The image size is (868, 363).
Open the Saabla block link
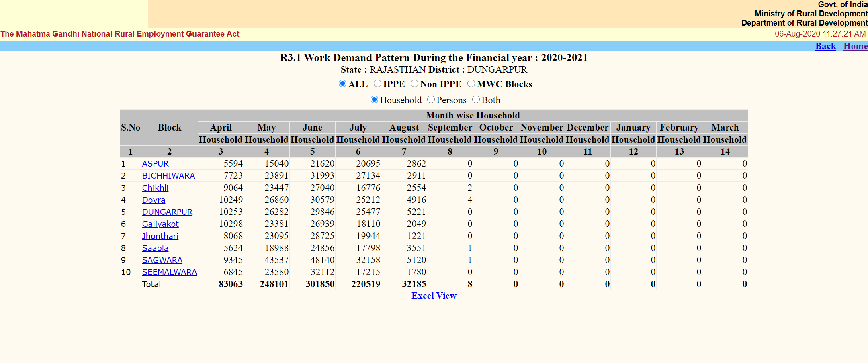click(155, 248)
